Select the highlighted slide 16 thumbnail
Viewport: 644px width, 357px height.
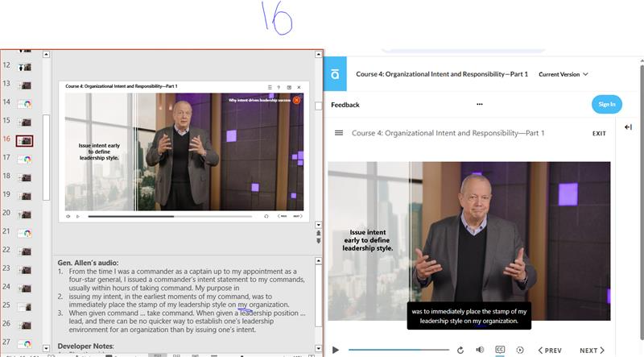pyautogui.click(x=25, y=141)
